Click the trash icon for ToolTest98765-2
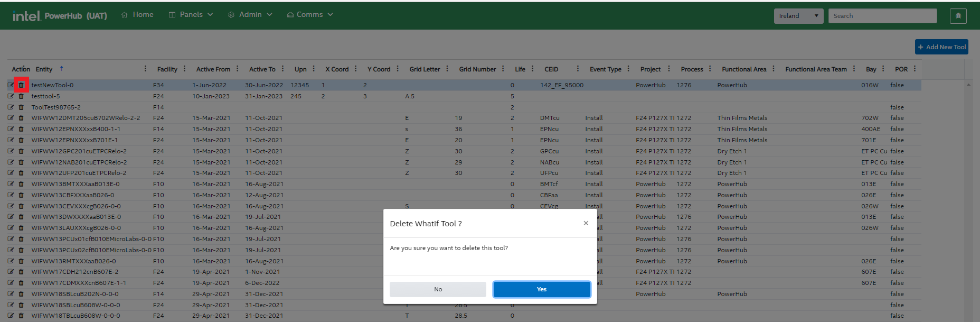This screenshot has width=980, height=322. (x=21, y=107)
